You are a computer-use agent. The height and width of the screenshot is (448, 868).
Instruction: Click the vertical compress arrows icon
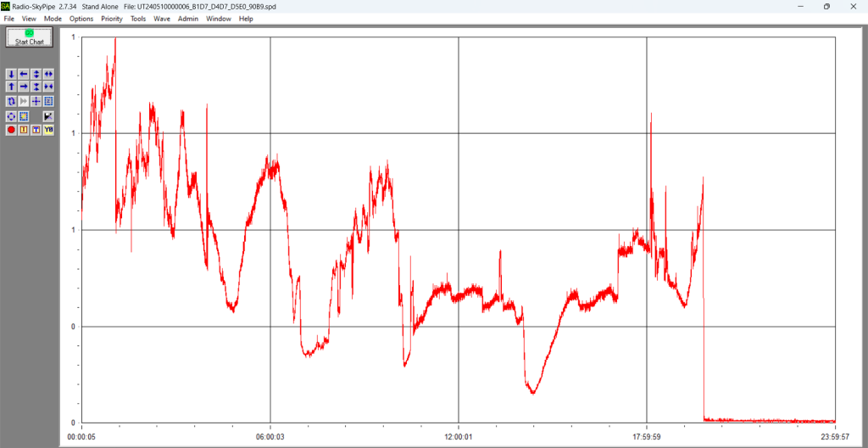pos(36,87)
